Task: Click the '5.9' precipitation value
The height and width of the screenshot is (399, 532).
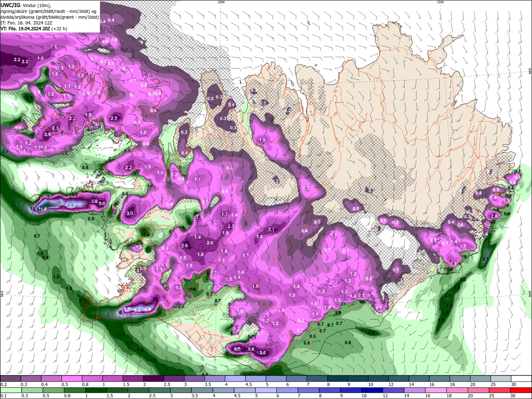Action: point(72,205)
